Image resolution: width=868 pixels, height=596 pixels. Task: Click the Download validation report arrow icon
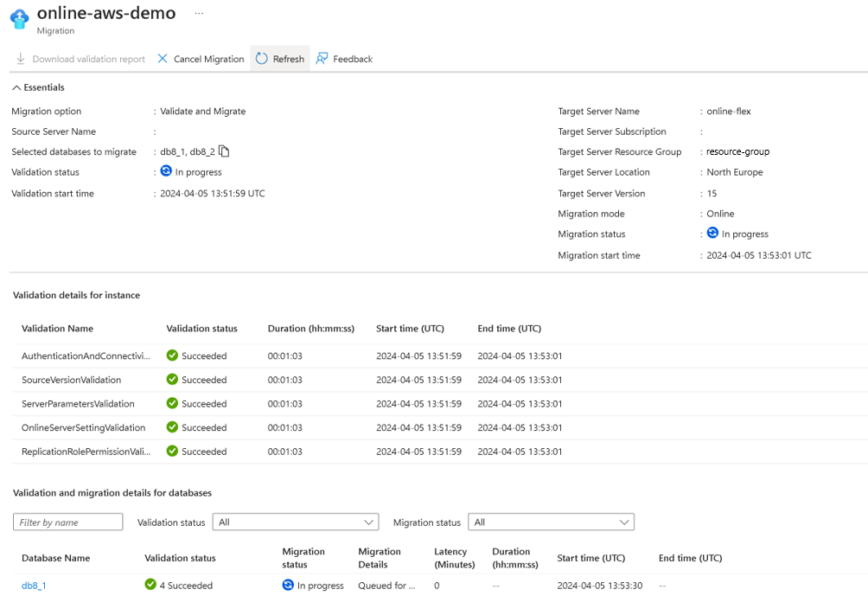click(21, 59)
